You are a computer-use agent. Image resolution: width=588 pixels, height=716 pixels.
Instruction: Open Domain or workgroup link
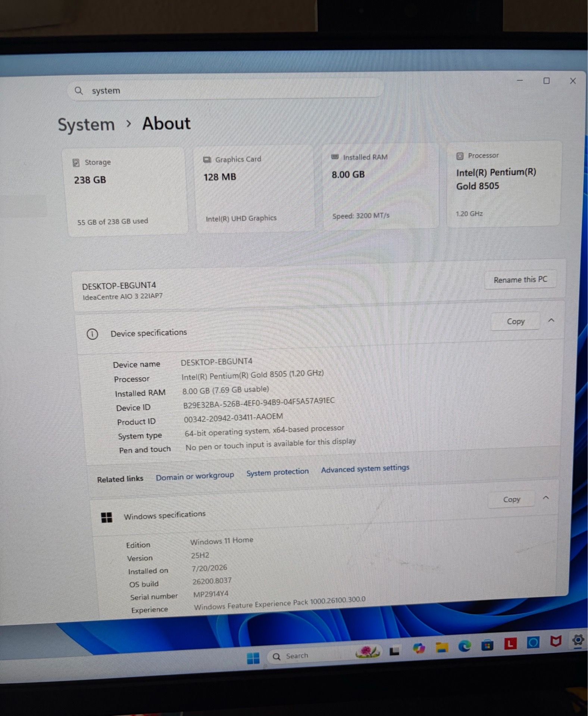click(x=195, y=476)
